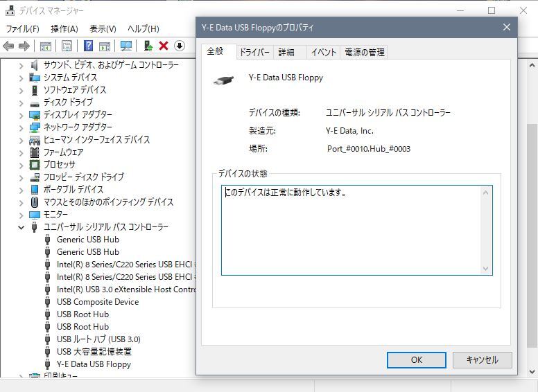
Task: Switch to the 電源の管理 tab
Action: pos(365,52)
